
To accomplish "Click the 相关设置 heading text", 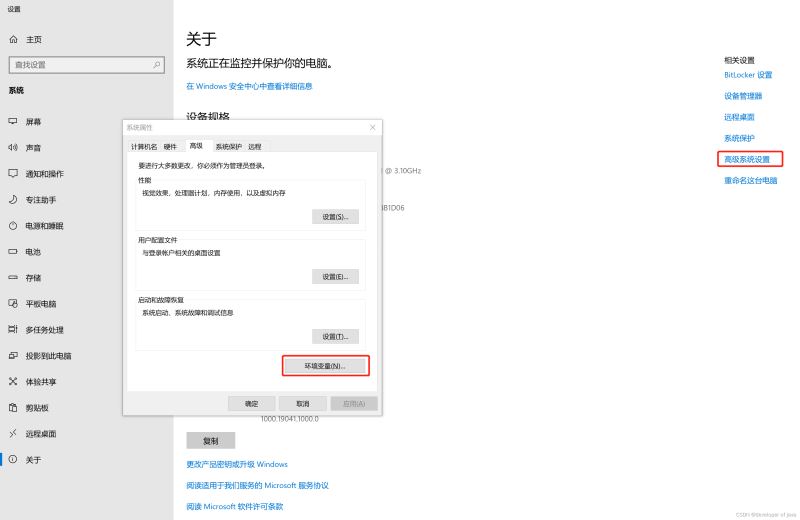I will click(739, 60).
